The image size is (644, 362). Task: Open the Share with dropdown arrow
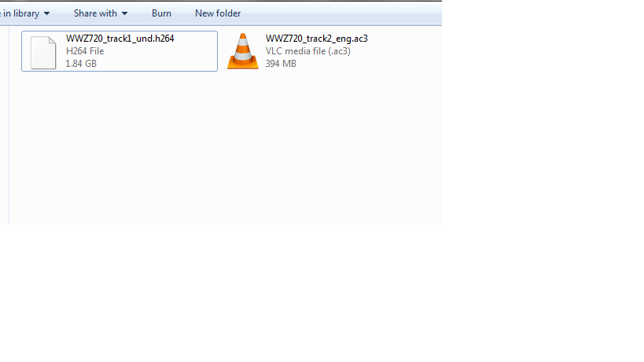(124, 13)
